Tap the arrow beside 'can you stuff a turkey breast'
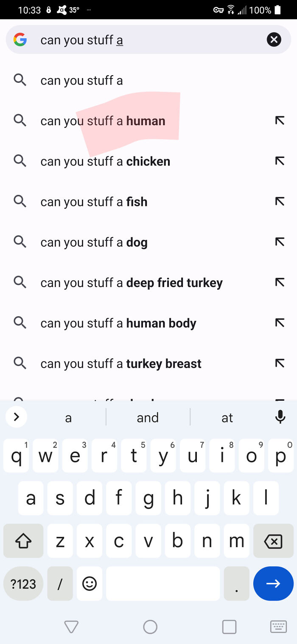This screenshot has width=297, height=644. (279, 363)
